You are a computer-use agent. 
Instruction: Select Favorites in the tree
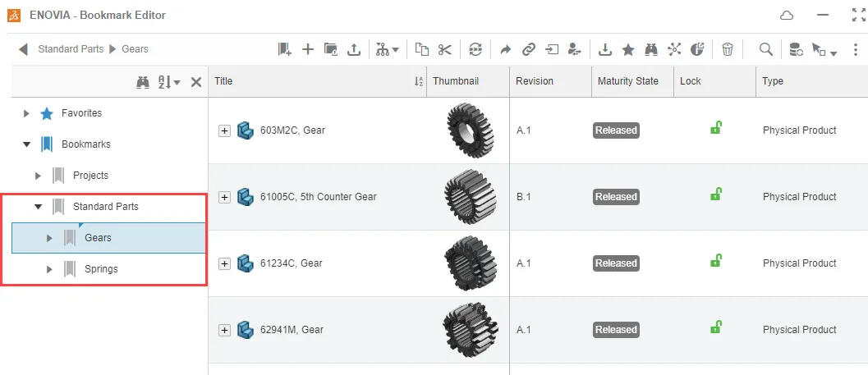[81, 113]
